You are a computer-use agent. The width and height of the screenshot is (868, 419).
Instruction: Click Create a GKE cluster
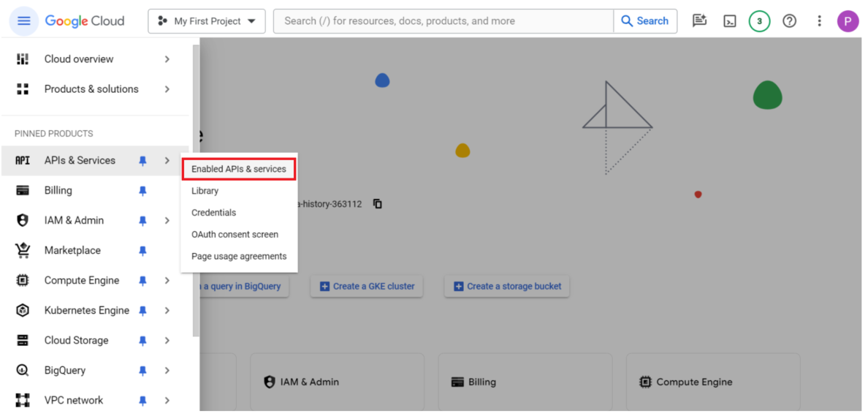(x=367, y=287)
